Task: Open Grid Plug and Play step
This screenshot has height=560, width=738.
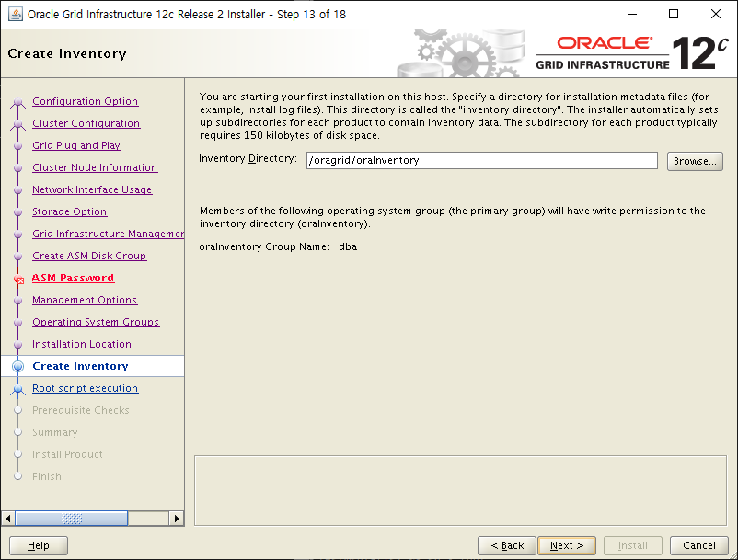Action: [76, 145]
